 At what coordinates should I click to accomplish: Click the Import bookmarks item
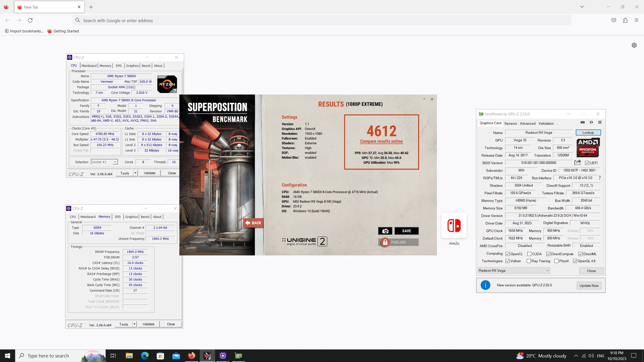[24, 31]
